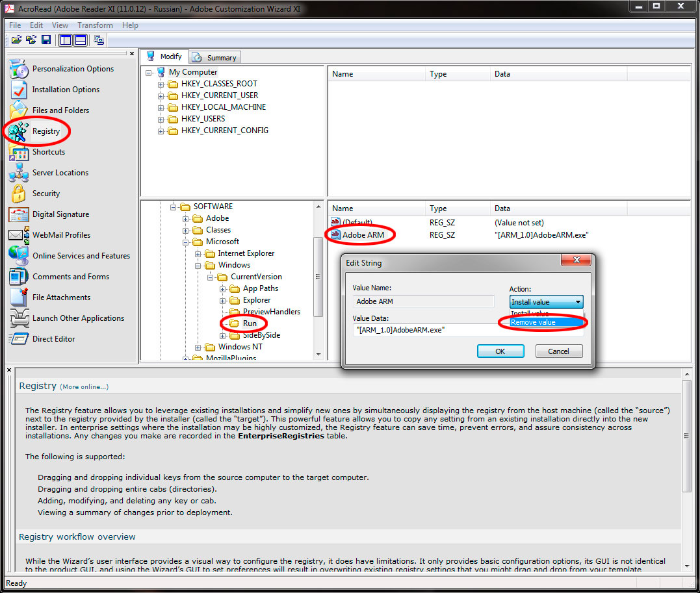Open the Server Locations section icon

19,173
